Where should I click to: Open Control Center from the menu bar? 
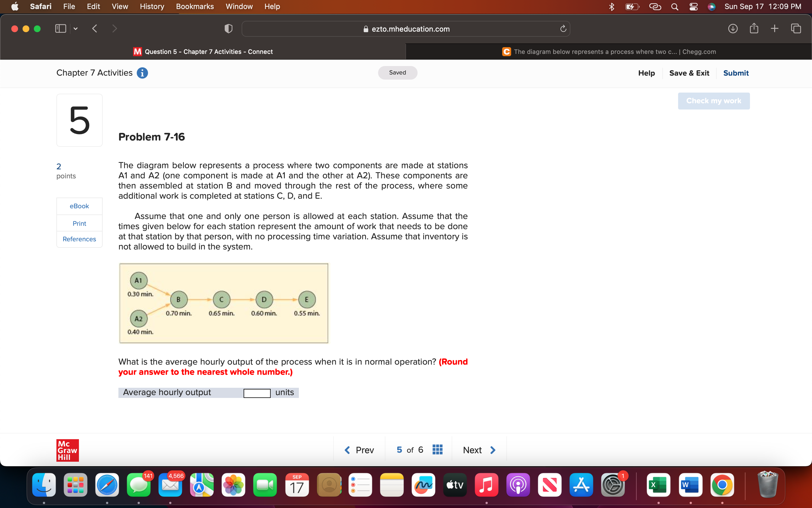(694, 7)
